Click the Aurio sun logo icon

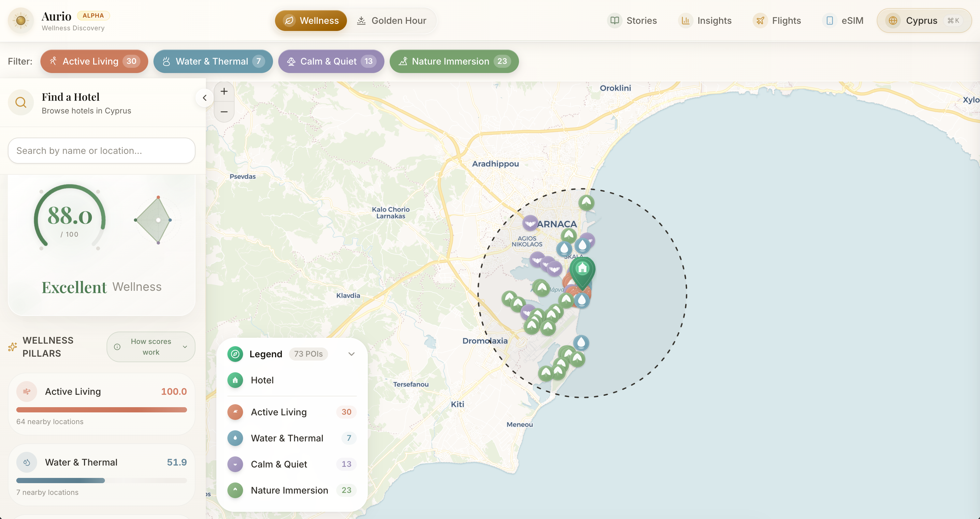click(21, 20)
